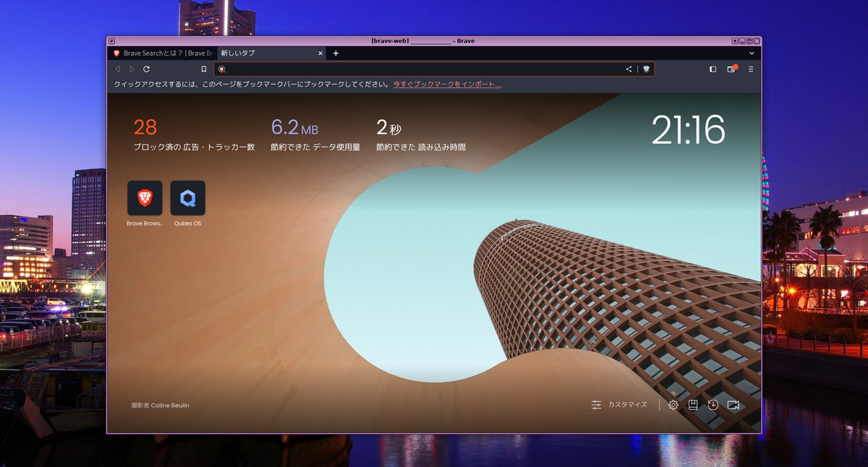
Task: Click the カスタマイズ button
Action: point(619,405)
